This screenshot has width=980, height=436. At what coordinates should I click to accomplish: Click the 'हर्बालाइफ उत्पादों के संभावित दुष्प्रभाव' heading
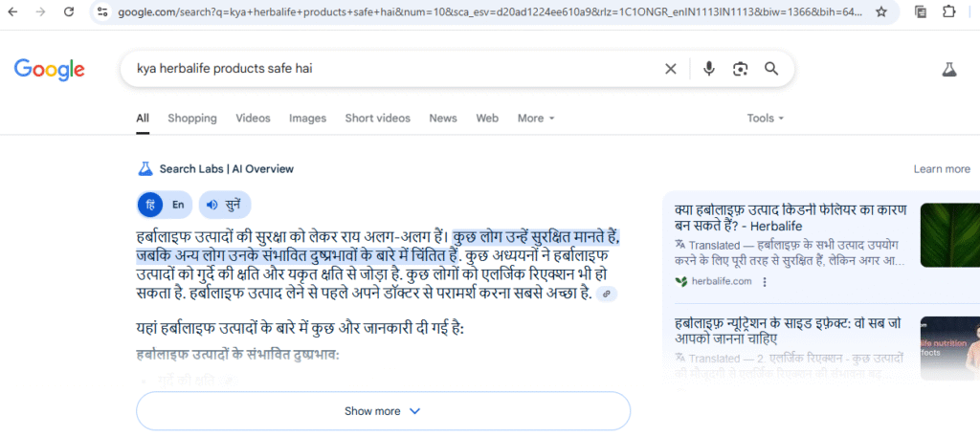[x=237, y=355]
